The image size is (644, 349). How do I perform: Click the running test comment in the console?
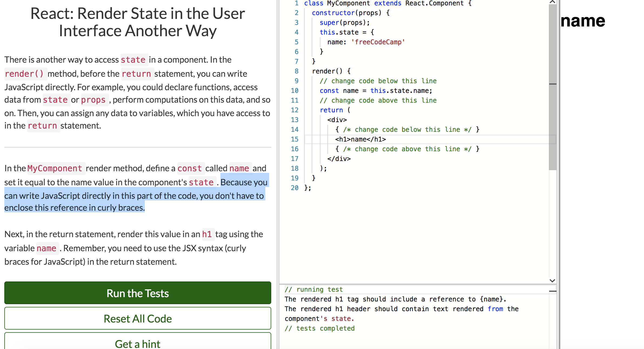(314, 289)
